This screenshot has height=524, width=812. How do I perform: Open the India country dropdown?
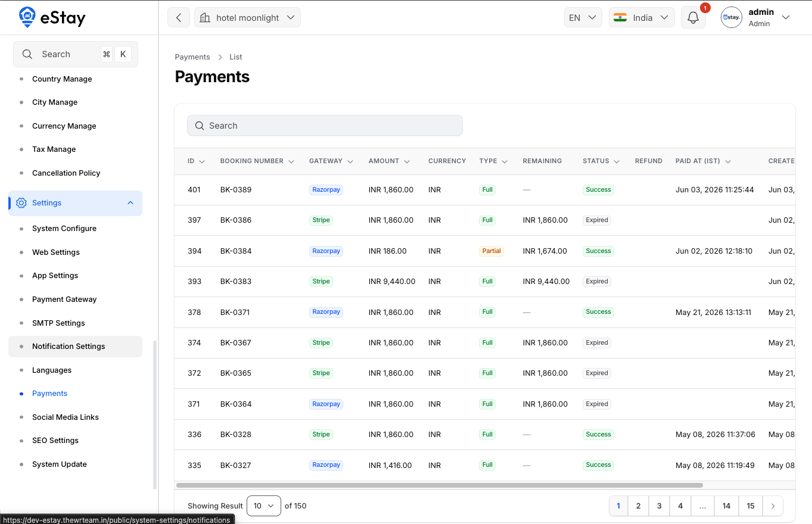(641, 17)
